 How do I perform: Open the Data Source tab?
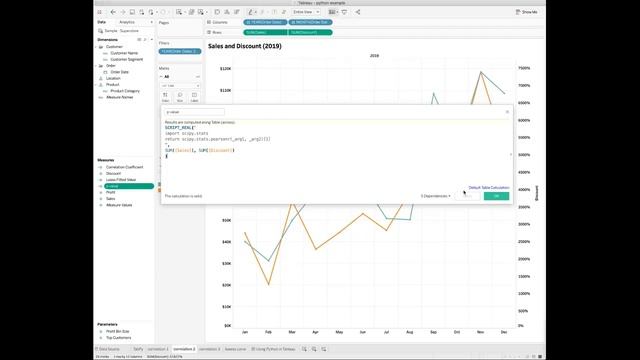pyautogui.click(x=108, y=349)
